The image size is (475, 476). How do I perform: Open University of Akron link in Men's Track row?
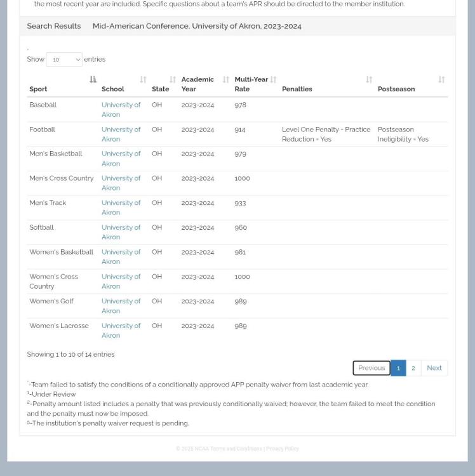tap(121, 208)
